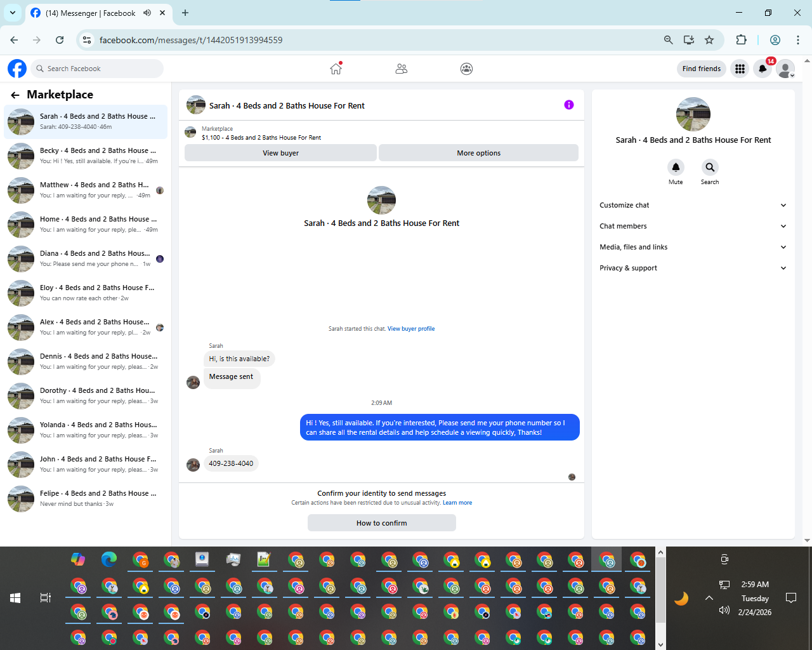812x650 pixels.
Task: Click the Find friends button
Action: click(x=702, y=69)
